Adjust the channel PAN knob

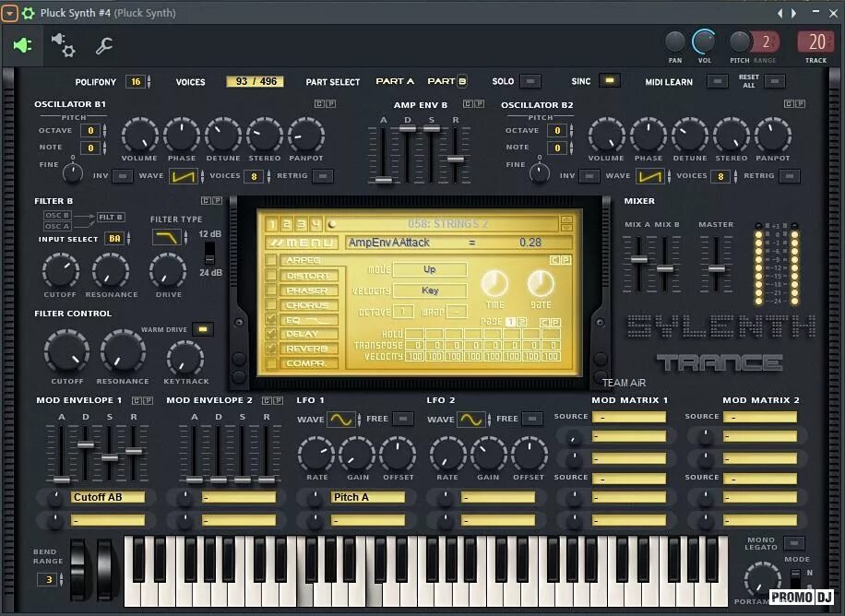(x=674, y=42)
